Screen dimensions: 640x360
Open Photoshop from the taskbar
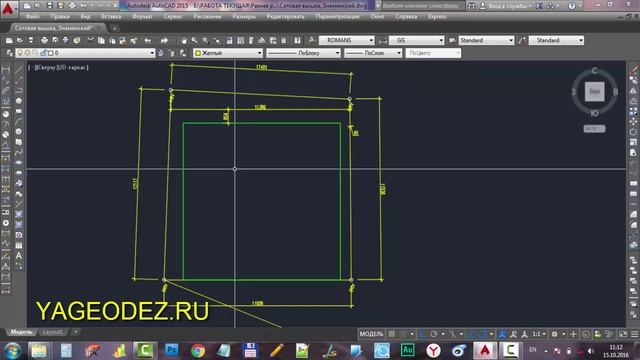(x=172, y=351)
